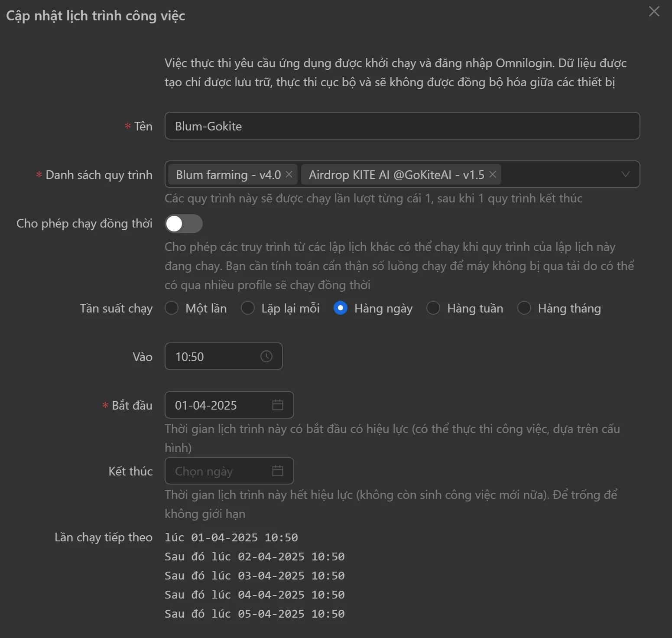Screen dimensions: 672x638
Task: Expand the Danh sách quy trình dropdown arrow
Action: pyautogui.click(x=625, y=174)
